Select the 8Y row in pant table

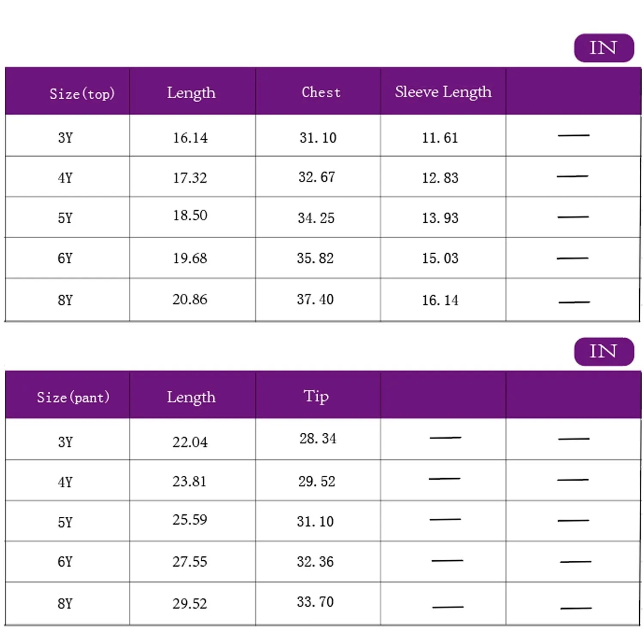coord(65,604)
